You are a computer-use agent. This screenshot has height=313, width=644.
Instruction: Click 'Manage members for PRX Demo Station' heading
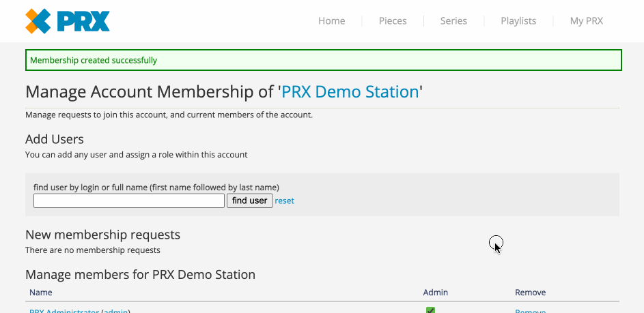pyautogui.click(x=141, y=274)
